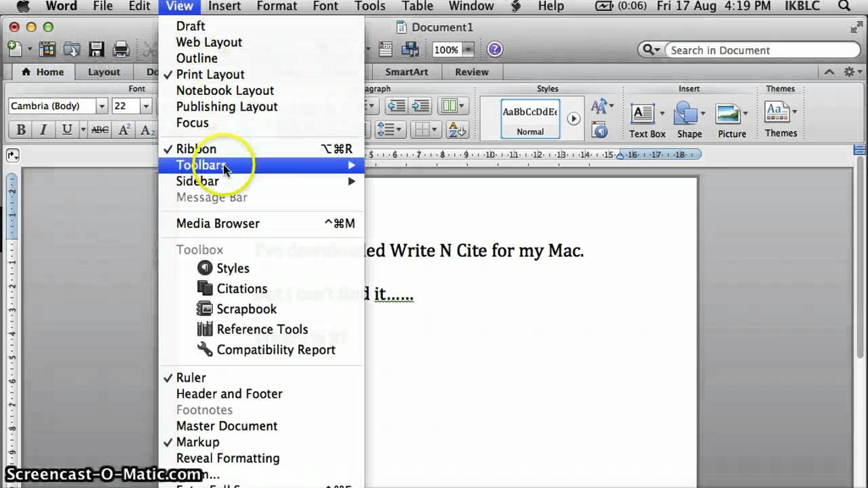Toggle Ruler in View menu

(261, 378)
